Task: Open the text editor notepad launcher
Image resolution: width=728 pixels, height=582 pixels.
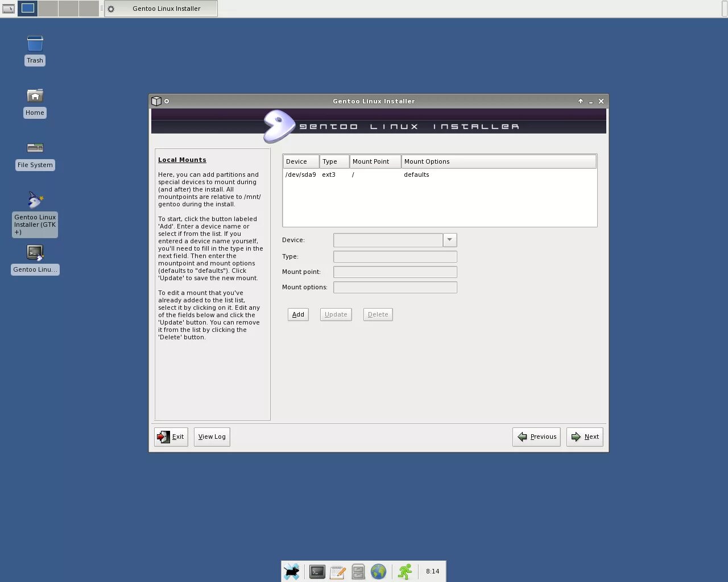Action: pos(338,571)
